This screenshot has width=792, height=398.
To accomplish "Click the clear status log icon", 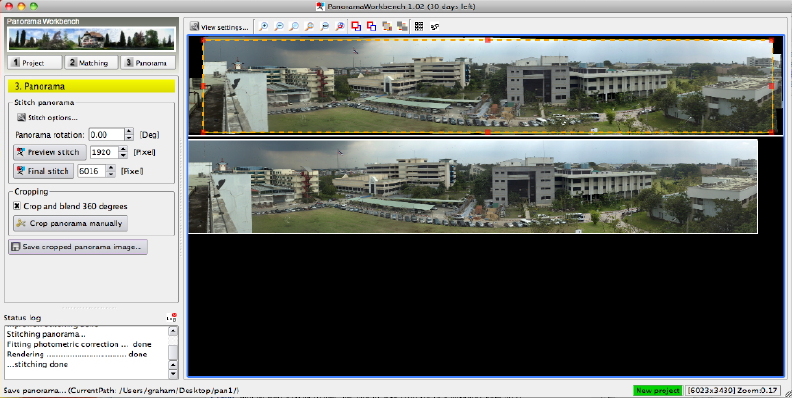I will coord(172,318).
